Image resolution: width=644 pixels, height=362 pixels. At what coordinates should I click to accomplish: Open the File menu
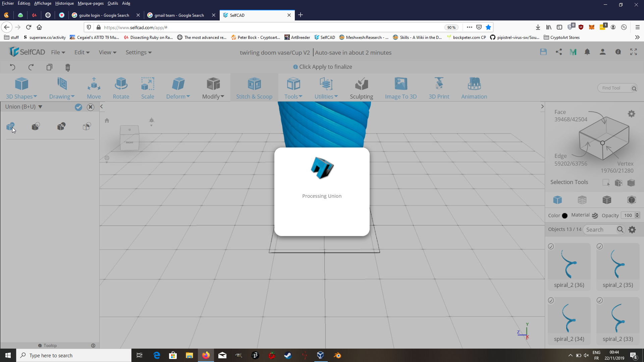click(x=58, y=52)
